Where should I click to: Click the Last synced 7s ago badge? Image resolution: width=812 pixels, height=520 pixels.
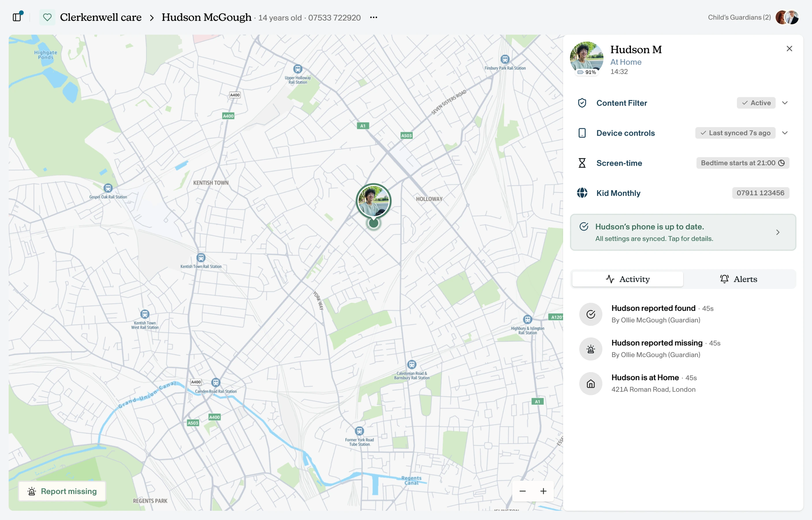735,133
